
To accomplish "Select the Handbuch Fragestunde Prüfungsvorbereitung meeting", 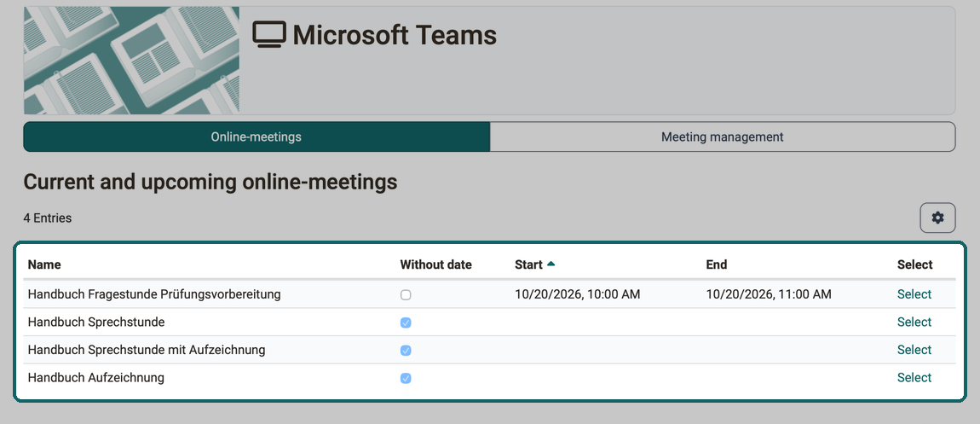I will point(914,294).
